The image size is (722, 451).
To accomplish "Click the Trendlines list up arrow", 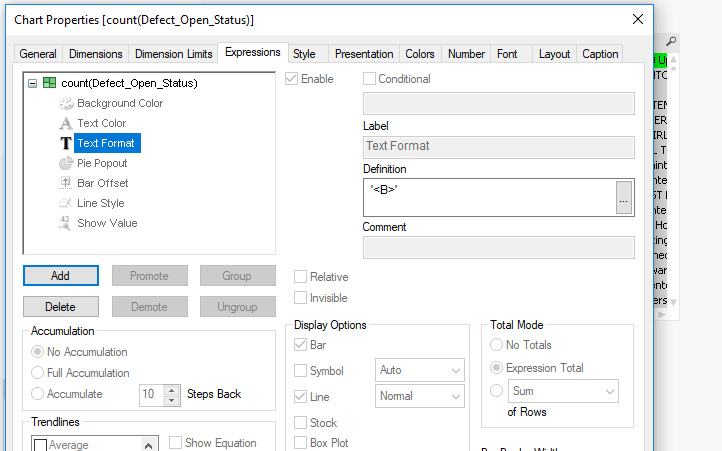I will 148,445.
